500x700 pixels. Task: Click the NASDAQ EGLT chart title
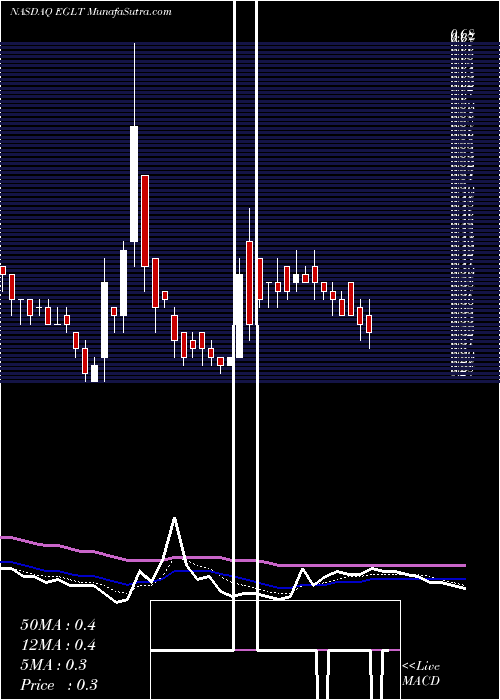pyautogui.click(x=91, y=12)
